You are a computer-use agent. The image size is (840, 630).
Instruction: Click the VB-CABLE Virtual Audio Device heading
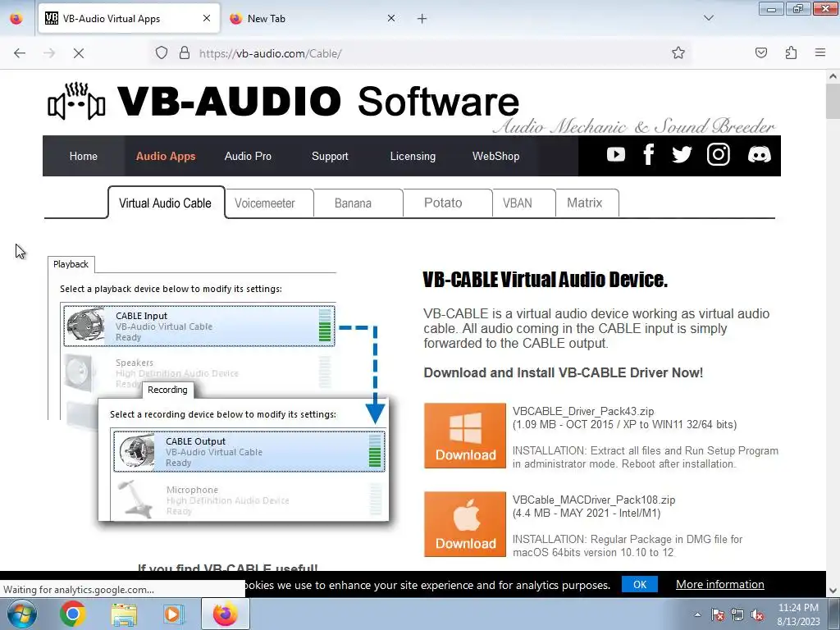coord(546,280)
